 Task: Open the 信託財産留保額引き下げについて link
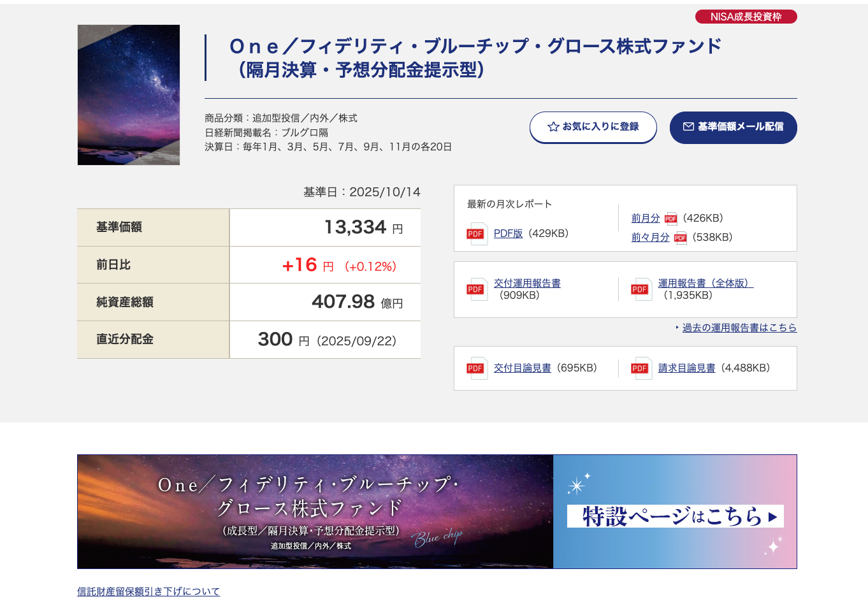(148, 591)
